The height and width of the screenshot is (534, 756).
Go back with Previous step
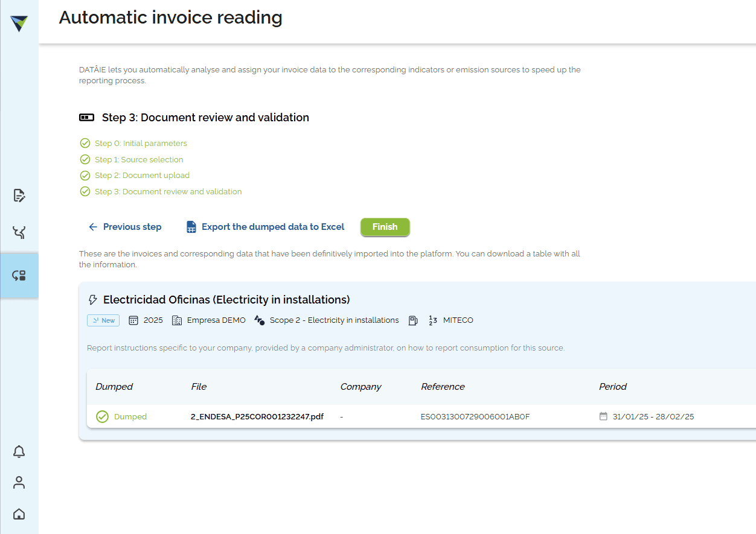pyautogui.click(x=125, y=227)
